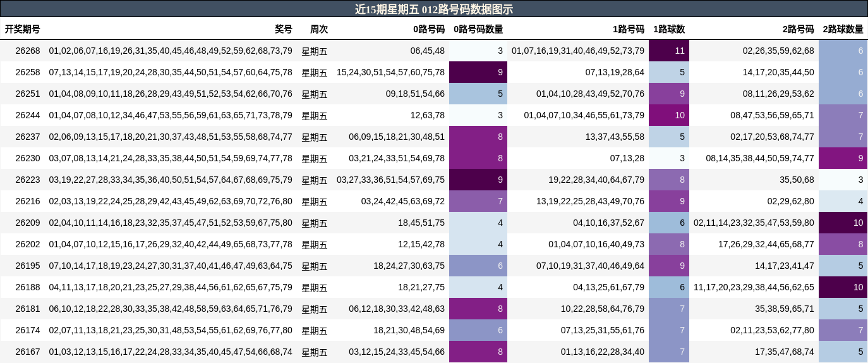Click the 周次 column header
868x363 pixels.
click(x=319, y=29)
